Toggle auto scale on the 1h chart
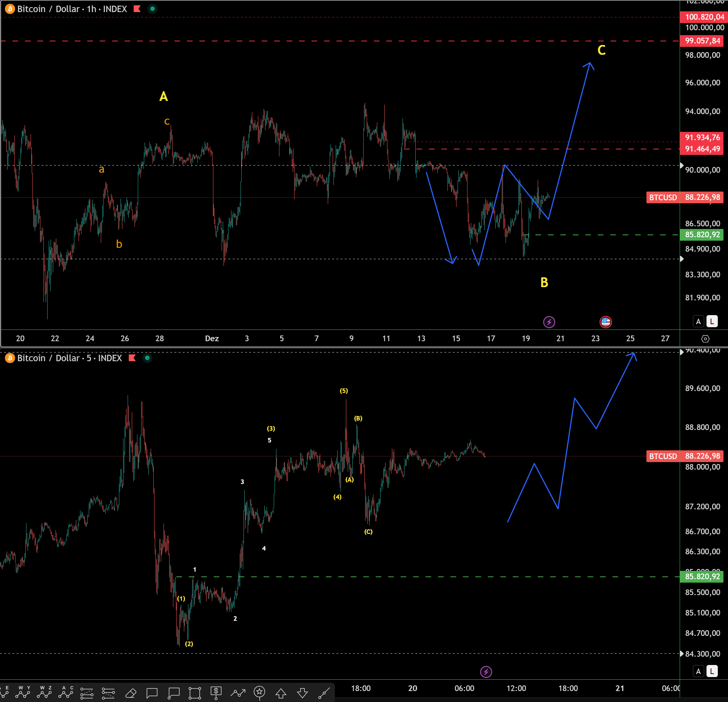The width and height of the screenshot is (728, 702). tap(698, 322)
